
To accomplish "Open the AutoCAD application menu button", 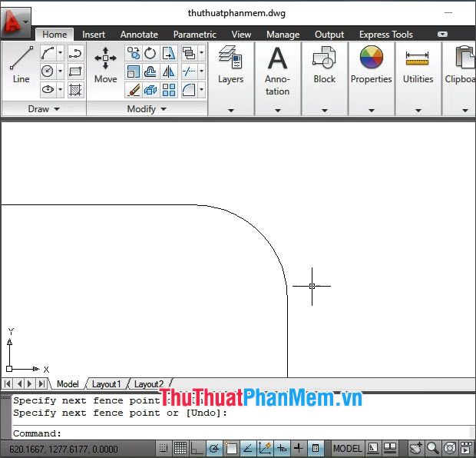I will click(x=15, y=22).
